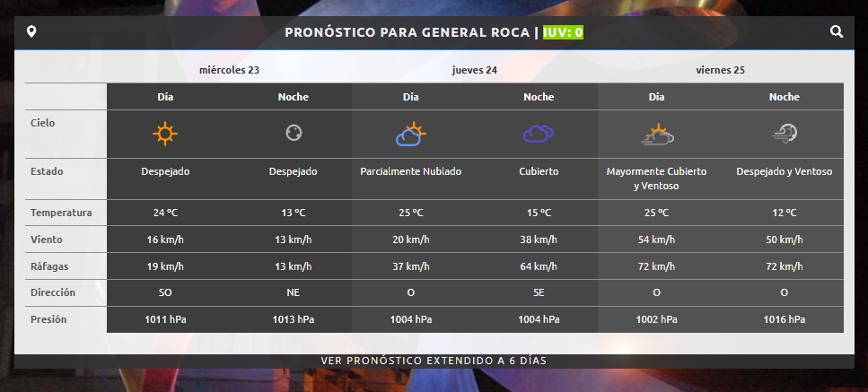Image resolution: width=868 pixels, height=392 pixels.
Task: Select Wednesday night clear moon icon
Action: (293, 134)
